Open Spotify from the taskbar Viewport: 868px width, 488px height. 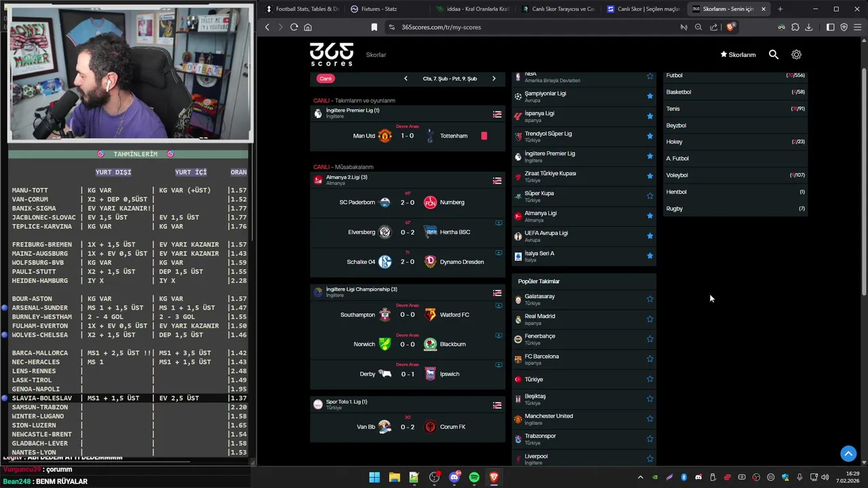(474, 478)
